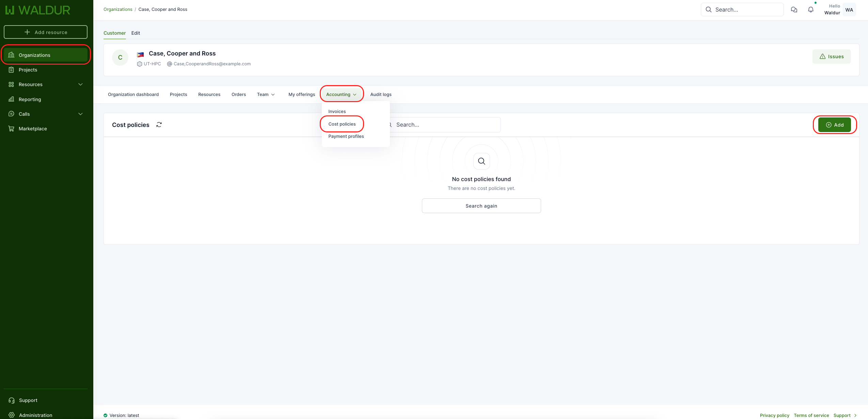This screenshot has height=419, width=868.
Task: Switch to the Edit tab
Action: pos(136,33)
